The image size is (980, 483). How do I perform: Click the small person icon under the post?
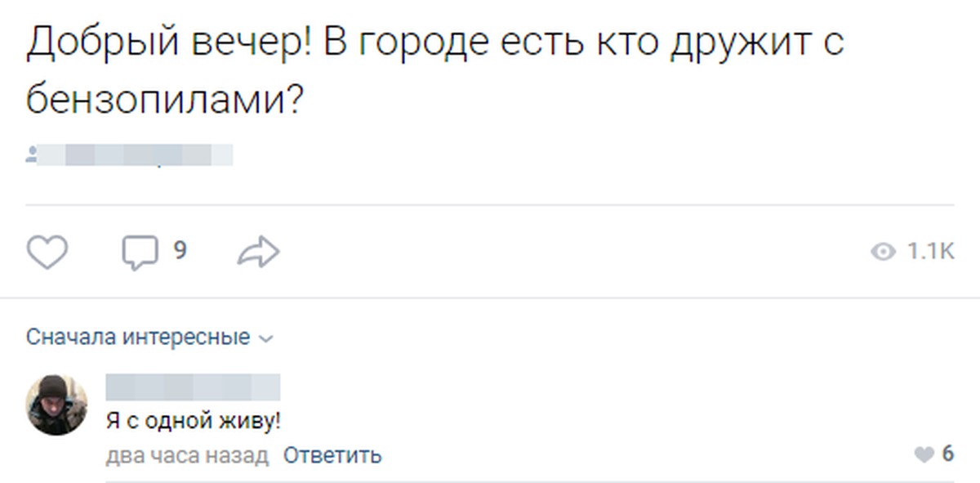31,154
